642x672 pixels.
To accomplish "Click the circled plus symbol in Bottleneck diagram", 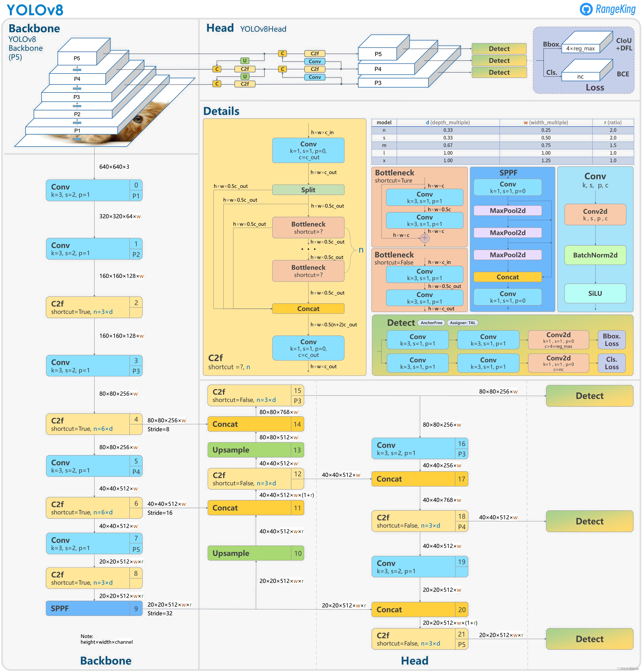I will click(425, 238).
